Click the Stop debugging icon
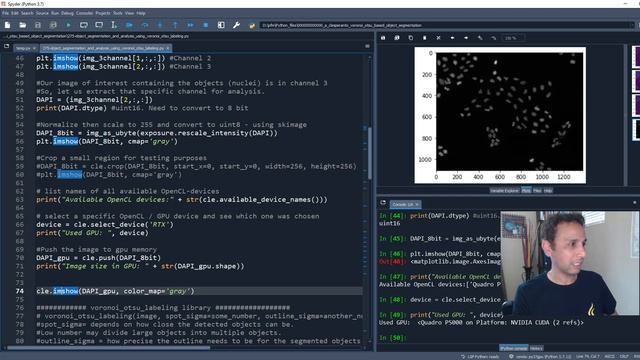Image resolution: width=640 pixels, height=360 pixels. (x=206, y=25)
